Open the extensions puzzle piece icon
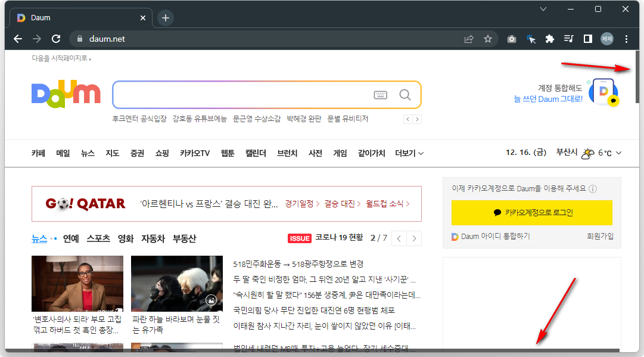 coord(549,39)
